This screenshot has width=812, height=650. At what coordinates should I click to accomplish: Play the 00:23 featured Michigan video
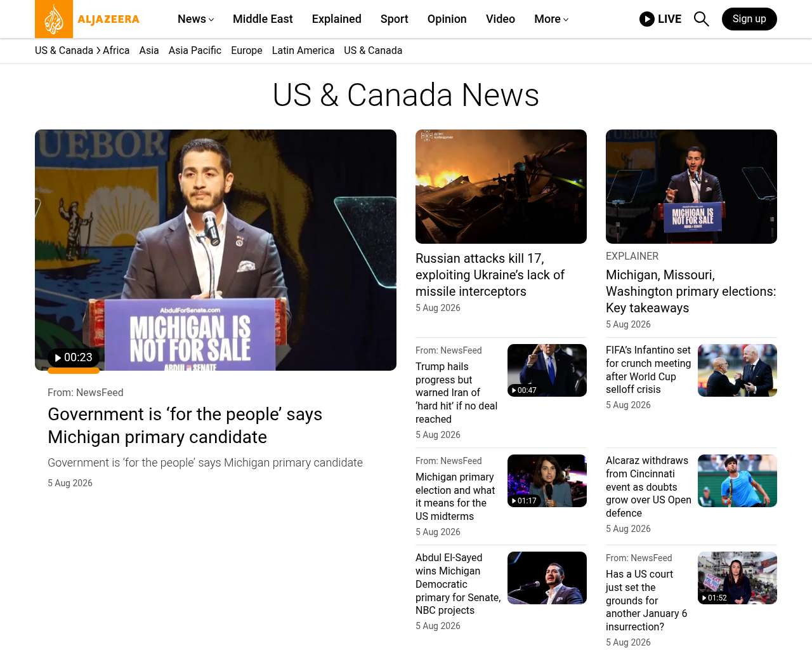click(74, 357)
